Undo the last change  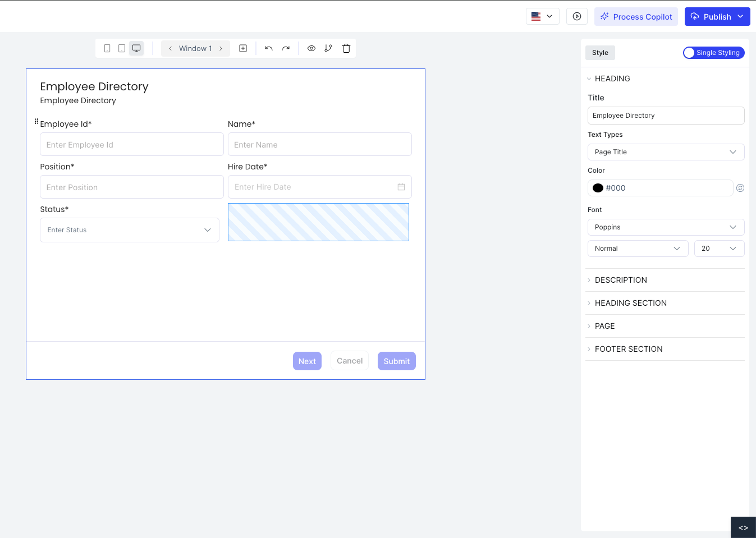point(268,48)
